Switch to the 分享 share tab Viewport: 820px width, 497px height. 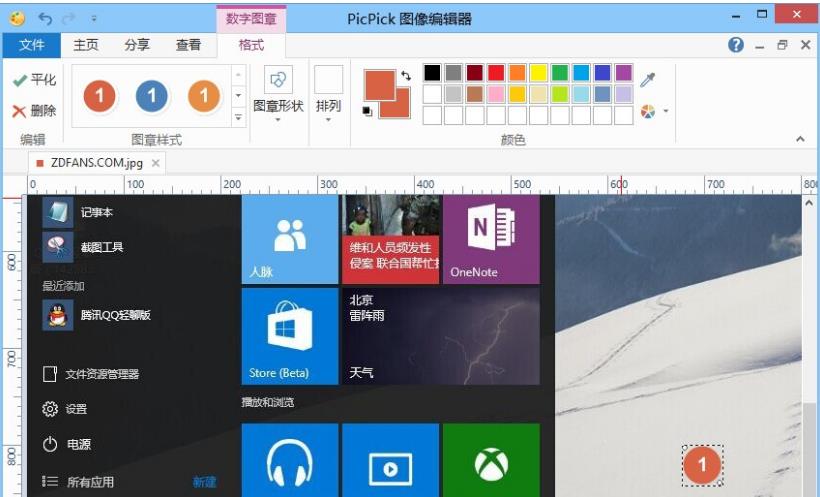click(x=137, y=45)
